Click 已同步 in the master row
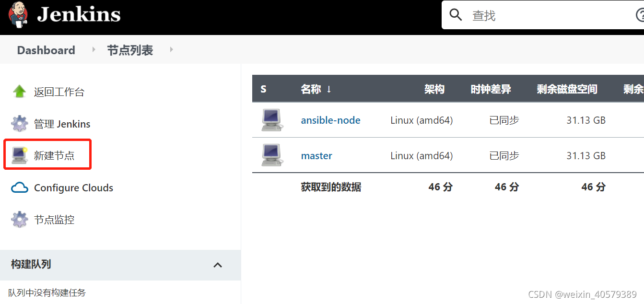The width and height of the screenshot is (644, 304). [x=504, y=156]
